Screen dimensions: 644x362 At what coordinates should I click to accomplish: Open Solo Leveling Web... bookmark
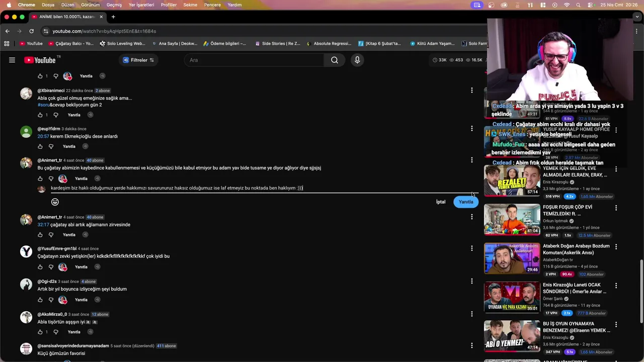tap(122, 44)
